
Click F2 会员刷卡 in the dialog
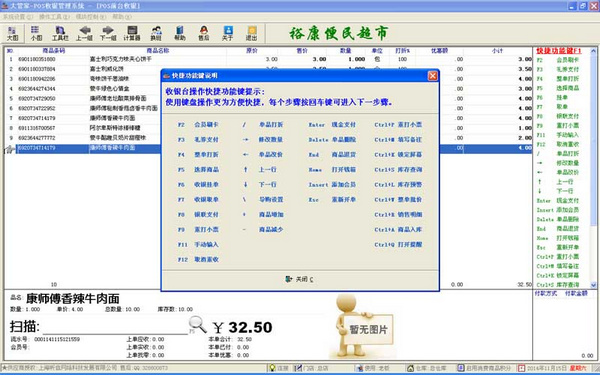[198, 125]
